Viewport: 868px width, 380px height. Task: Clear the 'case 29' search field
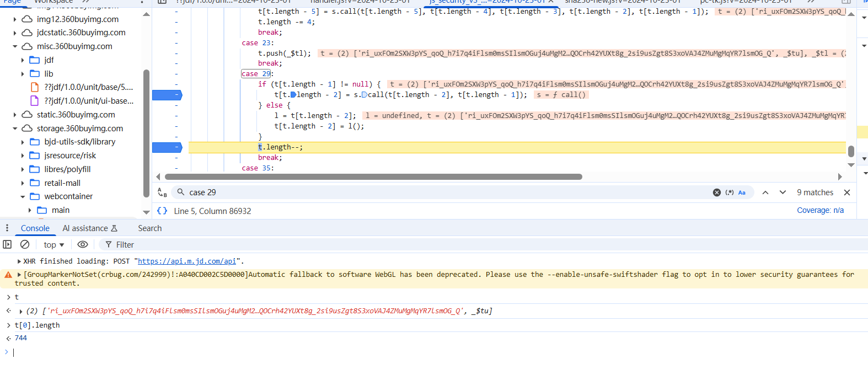[x=716, y=192]
